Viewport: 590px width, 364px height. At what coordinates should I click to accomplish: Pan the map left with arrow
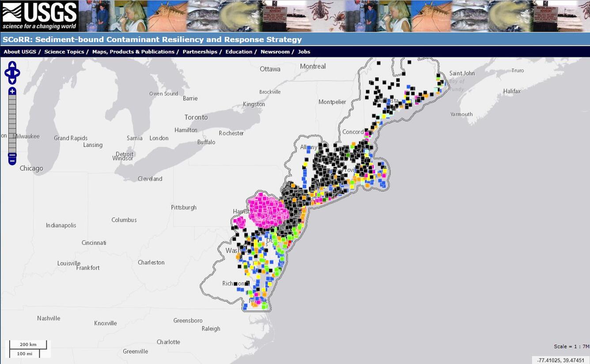(x=7, y=73)
